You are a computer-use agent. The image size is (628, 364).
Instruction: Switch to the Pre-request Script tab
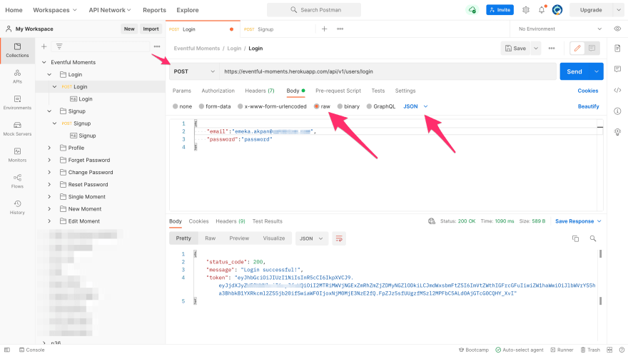point(338,91)
